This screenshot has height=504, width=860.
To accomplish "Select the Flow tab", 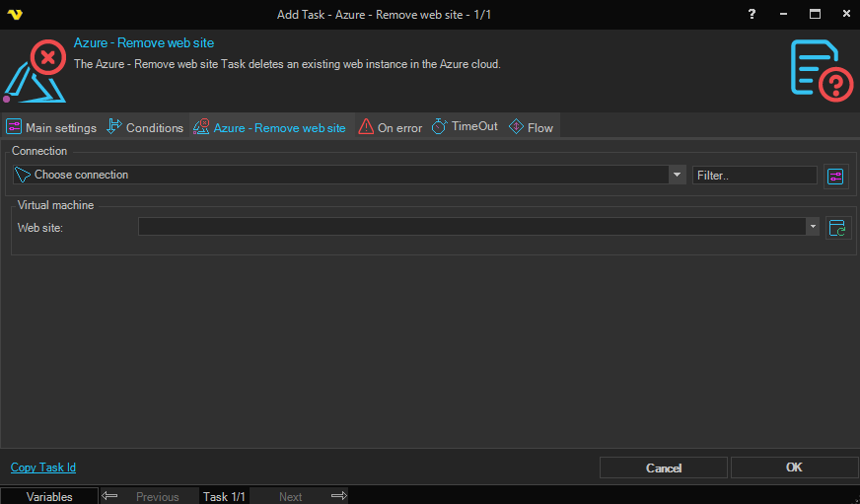I will pos(531,127).
